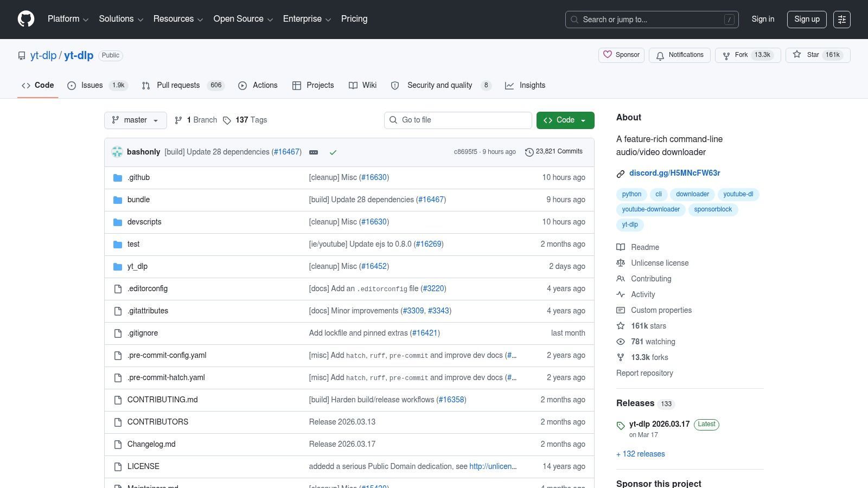The width and height of the screenshot is (868, 488).
Task: Click the release tag icon
Action: pos(621,426)
